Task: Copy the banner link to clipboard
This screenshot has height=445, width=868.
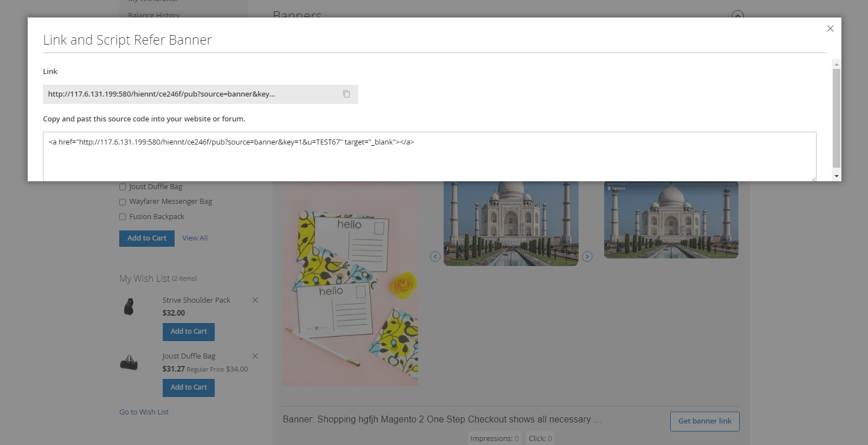Action: (346, 94)
